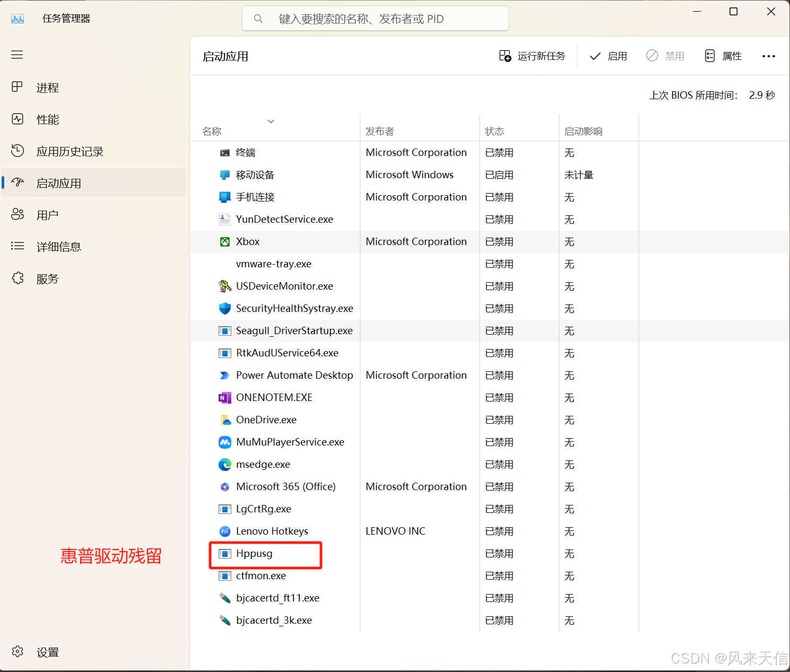Click the OneDrive.exe icon
790x672 pixels.
point(225,420)
